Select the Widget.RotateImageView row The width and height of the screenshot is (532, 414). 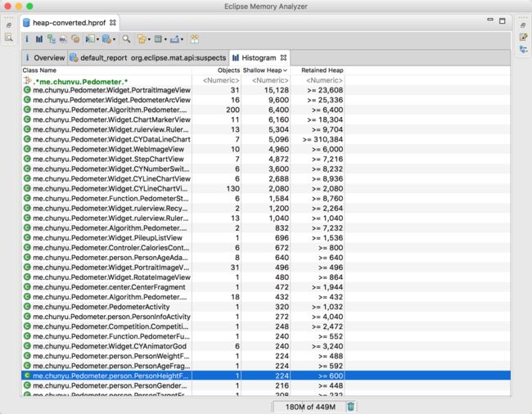point(266,277)
